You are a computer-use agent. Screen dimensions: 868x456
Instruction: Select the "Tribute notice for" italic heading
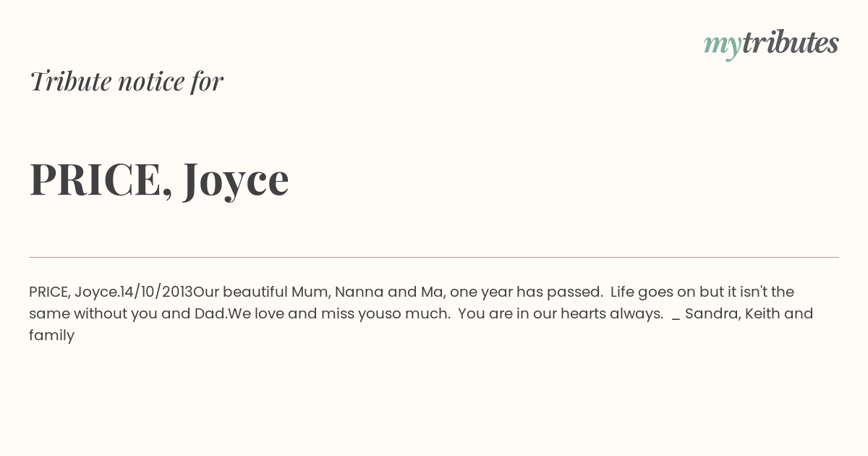[x=127, y=81]
